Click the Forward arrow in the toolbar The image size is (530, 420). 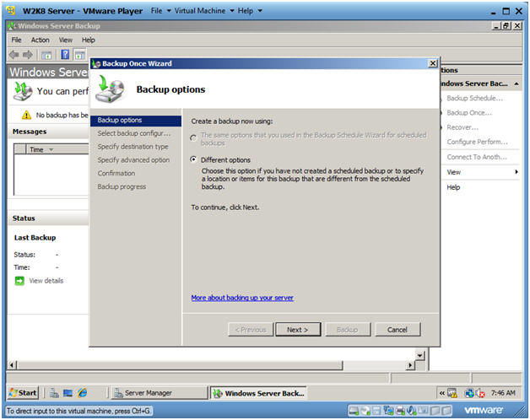click(x=28, y=55)
